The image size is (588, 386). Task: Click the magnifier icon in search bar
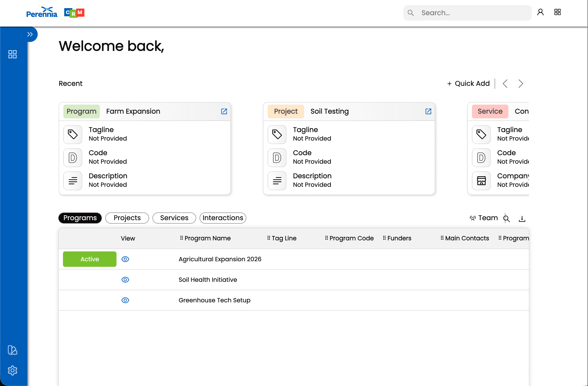(x=411, y=13)
